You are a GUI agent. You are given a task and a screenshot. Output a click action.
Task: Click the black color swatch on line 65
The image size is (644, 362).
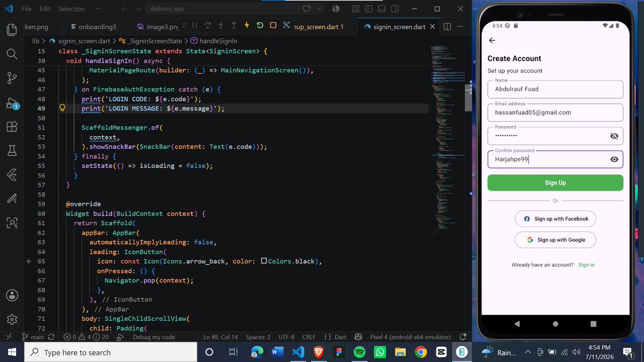click(x=264, y=261)
